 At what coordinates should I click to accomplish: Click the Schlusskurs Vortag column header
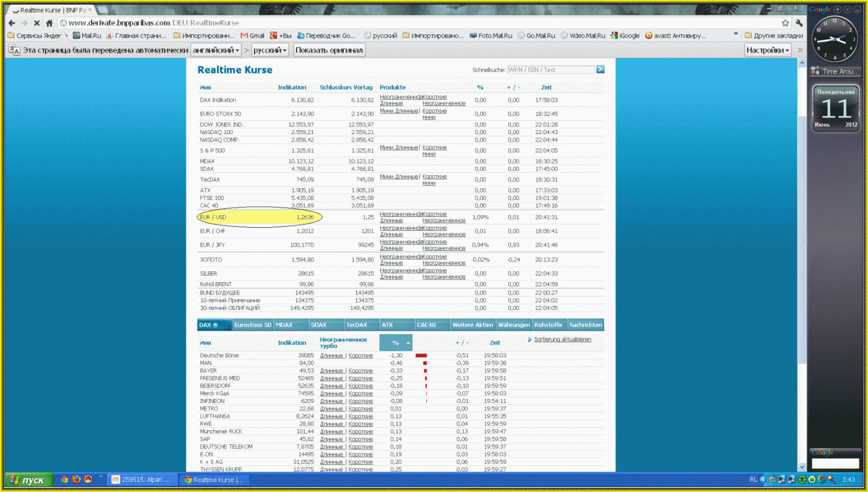[x=346, y=87]
